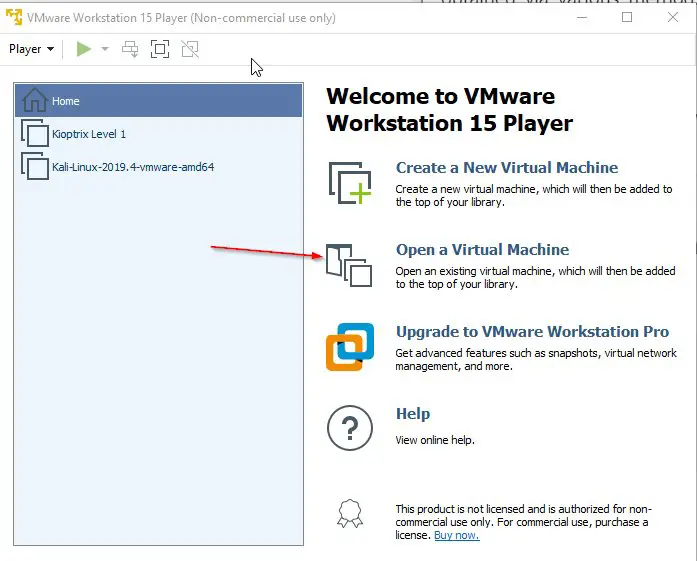Click the license ribbon badge icon
This screenshot has width=697, height=561.
point(350,513)
